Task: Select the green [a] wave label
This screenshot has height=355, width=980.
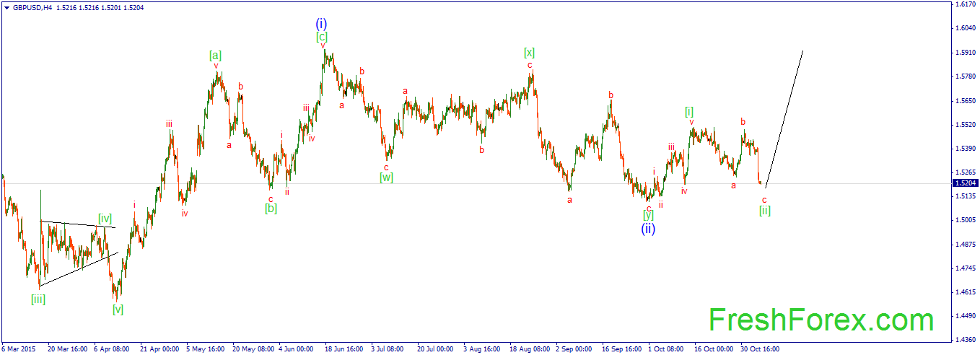Action: click(x=216, y=55)
